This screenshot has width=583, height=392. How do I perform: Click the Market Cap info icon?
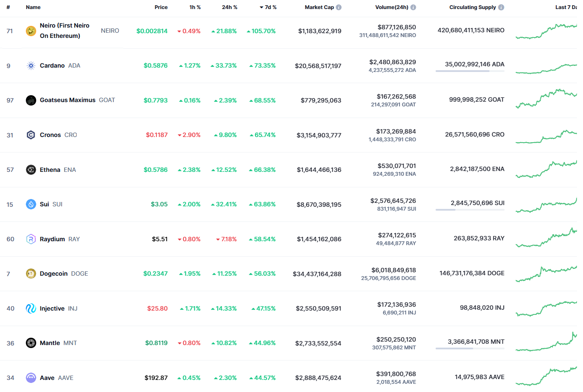coord(339,7)
